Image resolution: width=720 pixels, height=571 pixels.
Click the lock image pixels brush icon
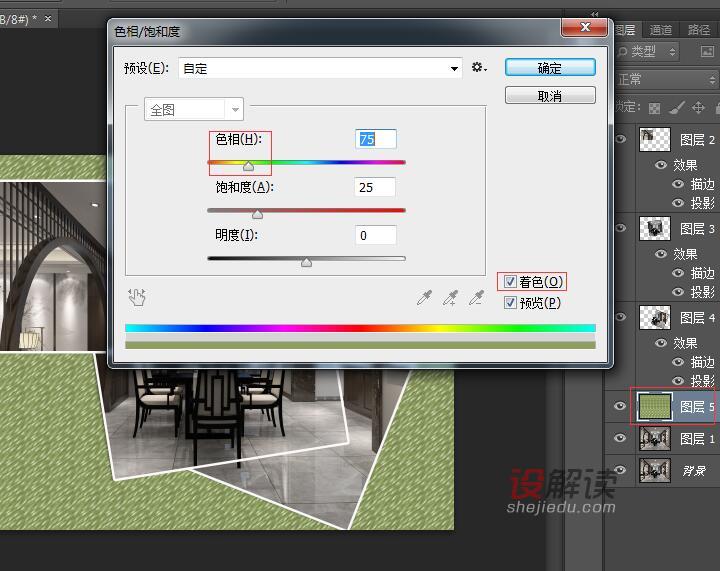pyautogui.click(x=676, y=107)
